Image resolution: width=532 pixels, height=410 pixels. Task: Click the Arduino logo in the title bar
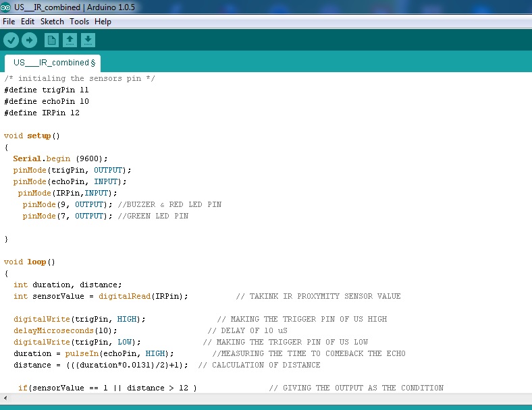click(x=6, y=7)
